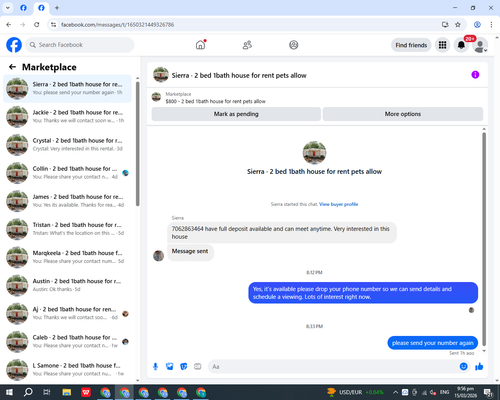This screenshot has height=400, width=500.
Task: Click the Aa message input field
Action: tap(333, 367)
